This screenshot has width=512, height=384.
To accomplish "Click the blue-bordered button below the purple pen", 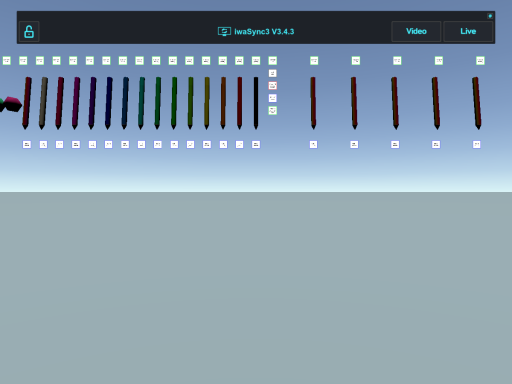I will [x=92, y=144].
